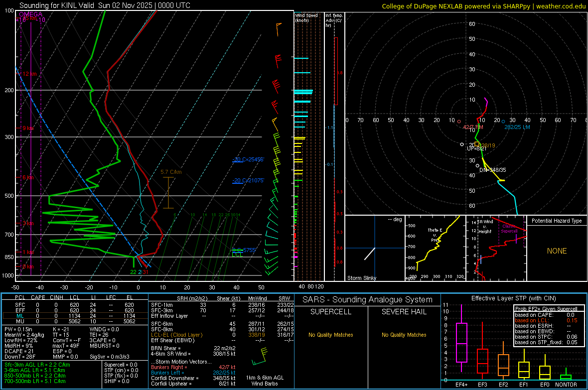Click the '42/7 RM' hodograph label

pyautogui.click(x=473, y=127)
